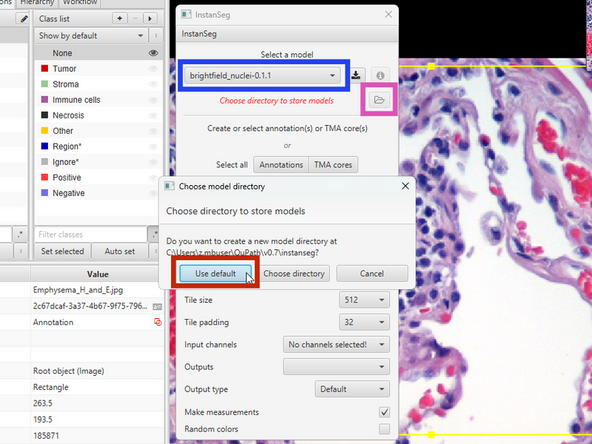
Task: Cancel the model directory dialog
Action: pos(372,273)
